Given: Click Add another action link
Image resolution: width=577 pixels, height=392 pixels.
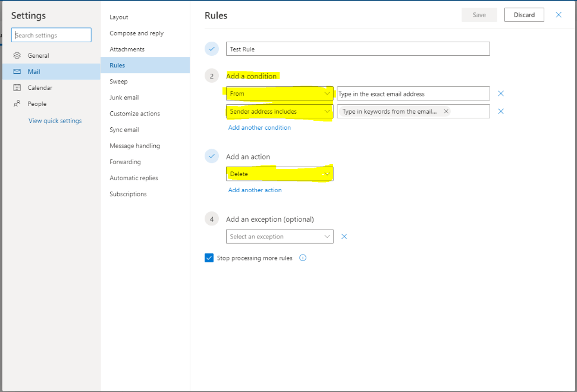Looking at the screenshot, I should [x=255, y=190].
